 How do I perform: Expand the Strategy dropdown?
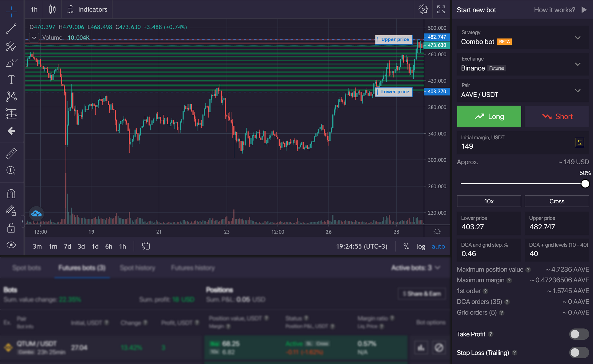point(577,38)
